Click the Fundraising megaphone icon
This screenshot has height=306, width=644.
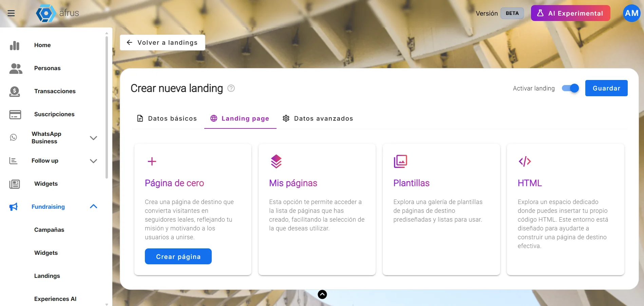pyautogui.click(x=14, y=207)
